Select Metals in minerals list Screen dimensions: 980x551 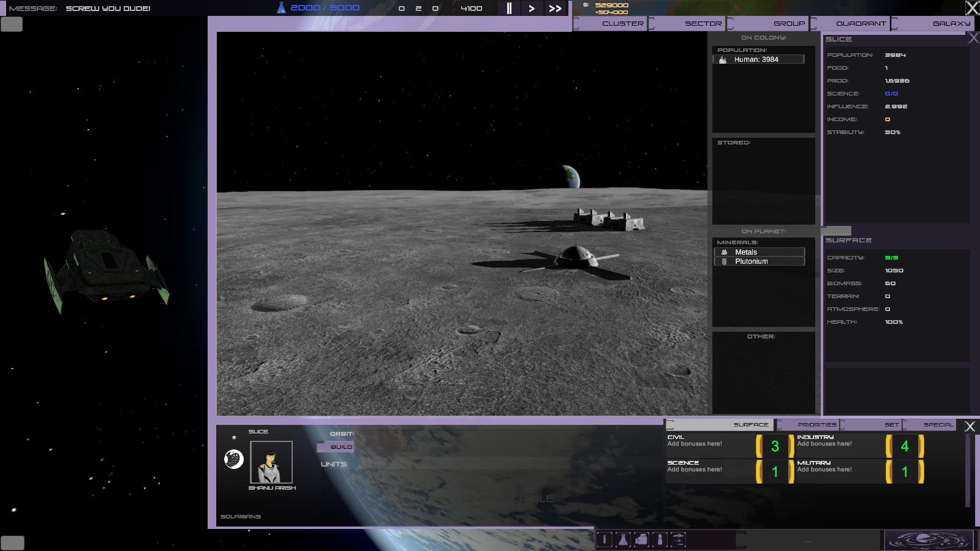click(x=759, y=252)
